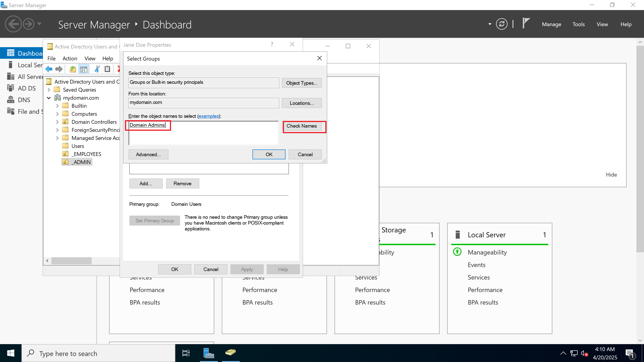Open the View menu in ADUC window
Viewport: 644px width, 362px height.
tap(90, 59)
